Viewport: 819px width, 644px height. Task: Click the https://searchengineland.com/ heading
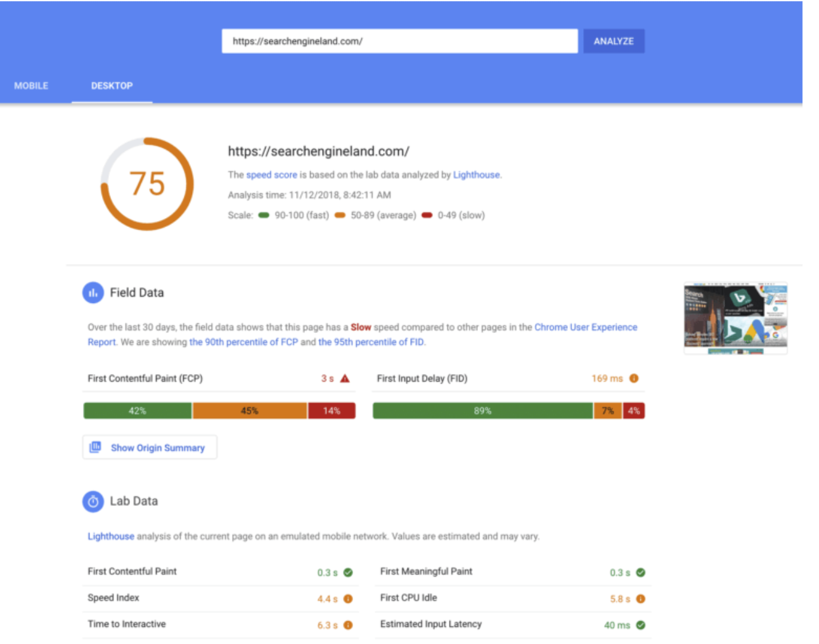pos(319,151)
